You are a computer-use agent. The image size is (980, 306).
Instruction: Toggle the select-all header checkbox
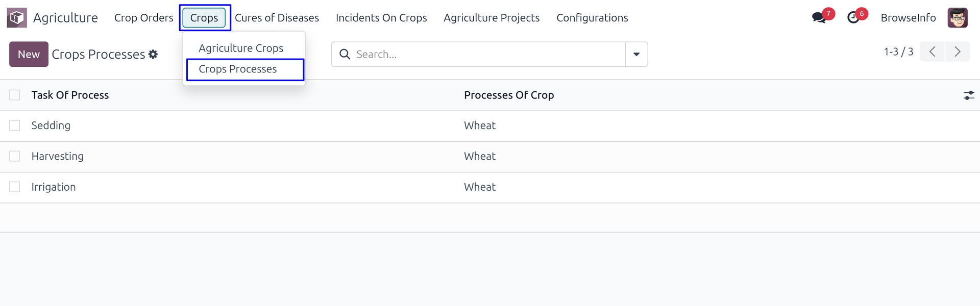click(x=15, y=95)
